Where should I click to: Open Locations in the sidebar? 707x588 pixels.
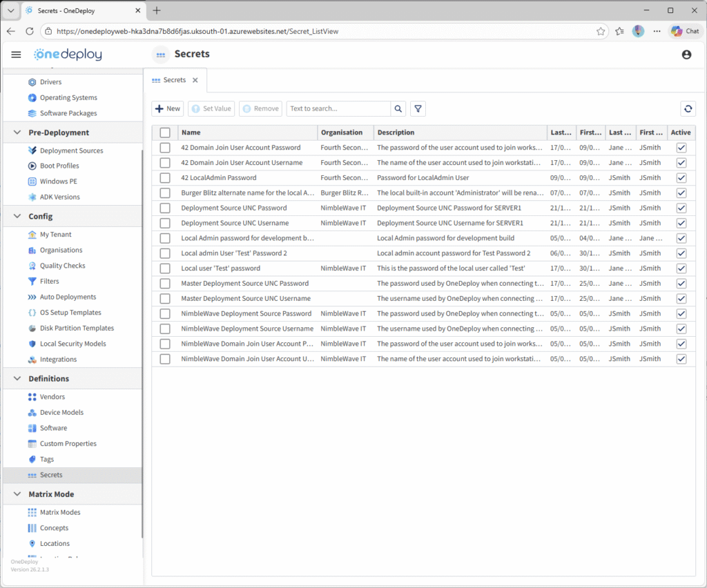(x=55, y=543)
